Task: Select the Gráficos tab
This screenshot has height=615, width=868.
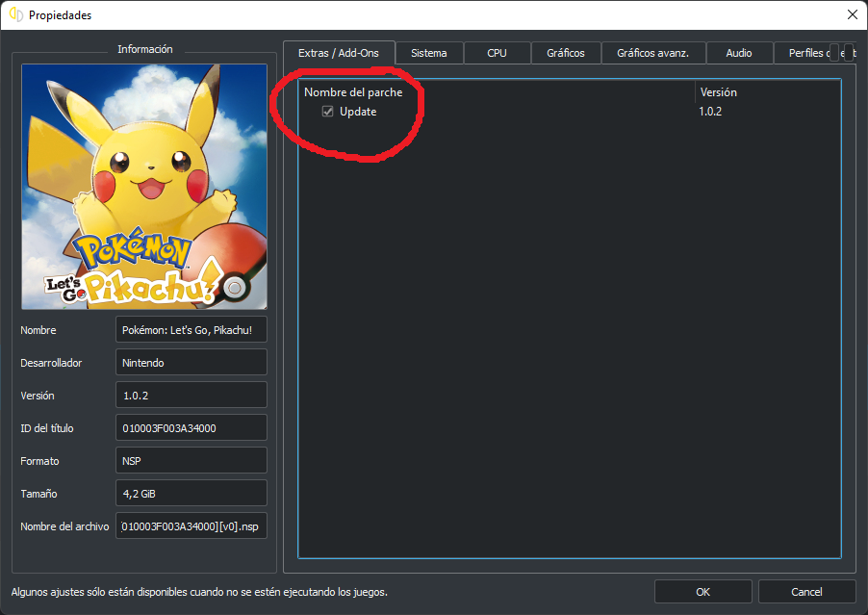Action: (565, 53)
